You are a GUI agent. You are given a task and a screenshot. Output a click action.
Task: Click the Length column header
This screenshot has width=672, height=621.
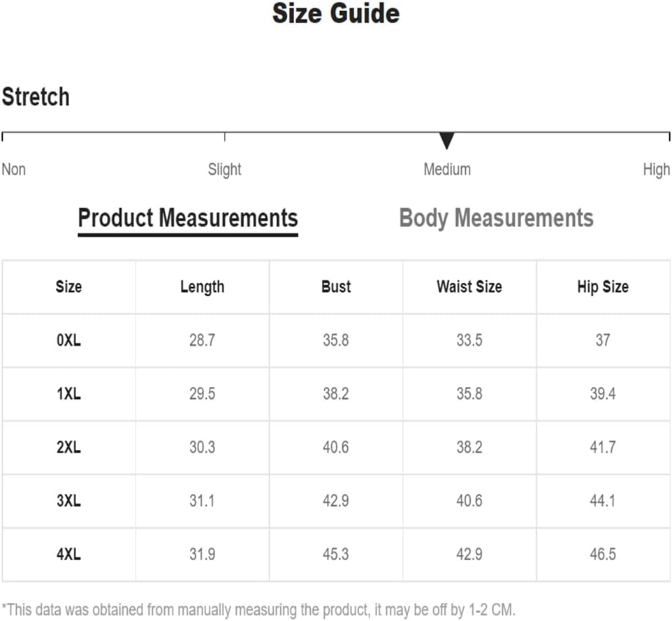[x=203, y=287]
